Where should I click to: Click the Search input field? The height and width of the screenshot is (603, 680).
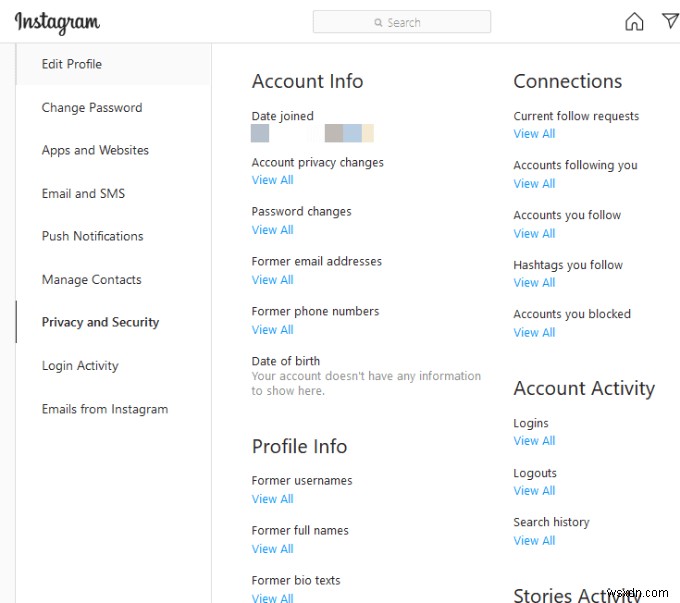click(402, 22)
